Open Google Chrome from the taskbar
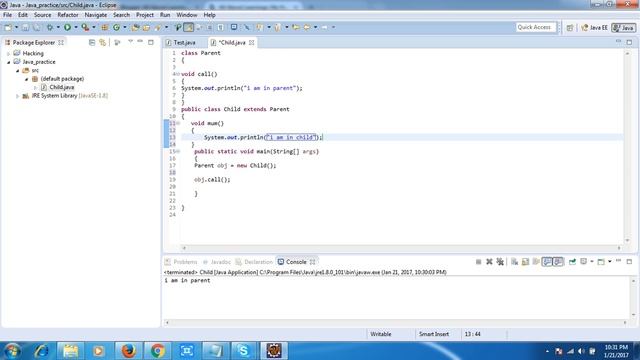This screenshot has height=360, width=640. (x=157, y=351)
